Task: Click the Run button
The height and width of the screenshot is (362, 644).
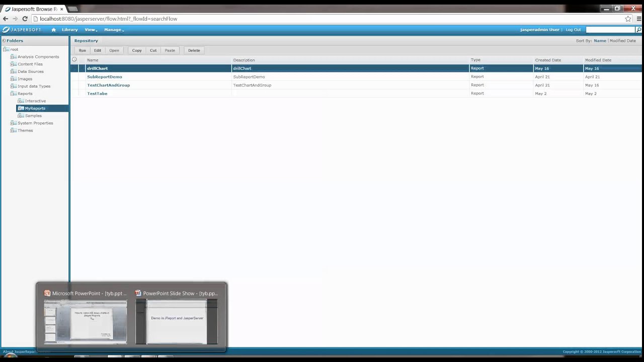Action: click(x=82, y=50)
